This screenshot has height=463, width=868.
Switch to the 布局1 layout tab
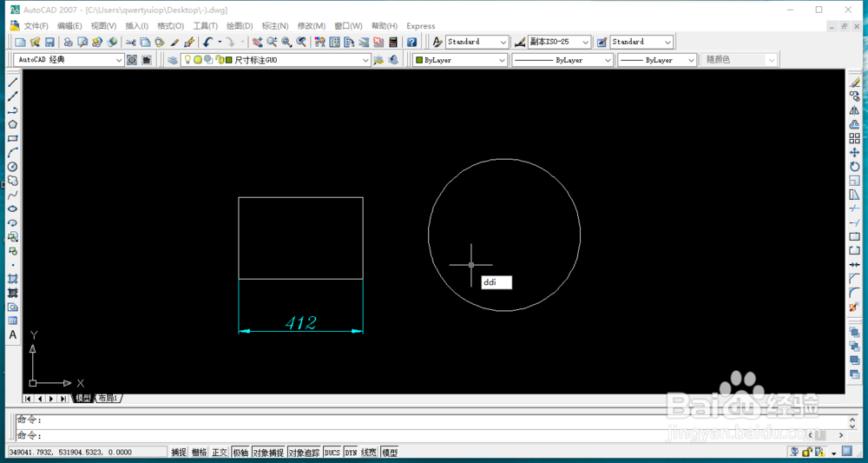[108, 398]
